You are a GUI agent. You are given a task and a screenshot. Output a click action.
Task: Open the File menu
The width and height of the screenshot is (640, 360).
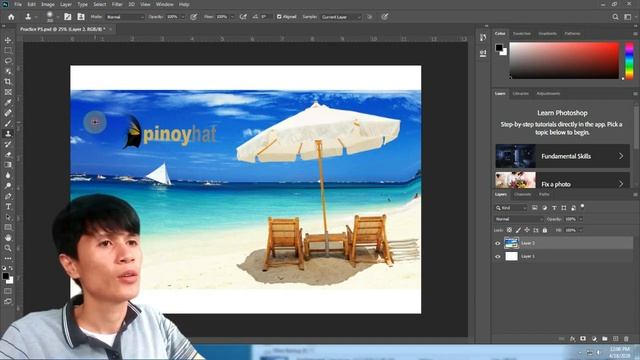[18, 4]
